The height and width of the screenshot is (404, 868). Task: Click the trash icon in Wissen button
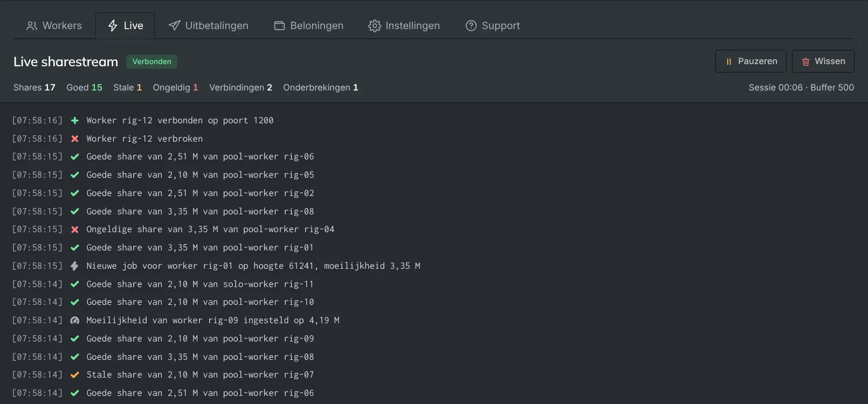click(805, 62)
